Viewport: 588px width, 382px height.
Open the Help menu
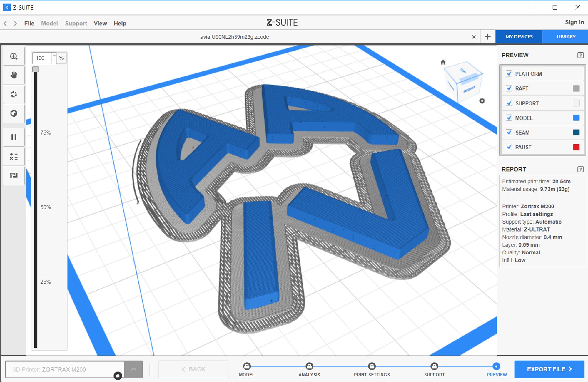coord(120,23)
